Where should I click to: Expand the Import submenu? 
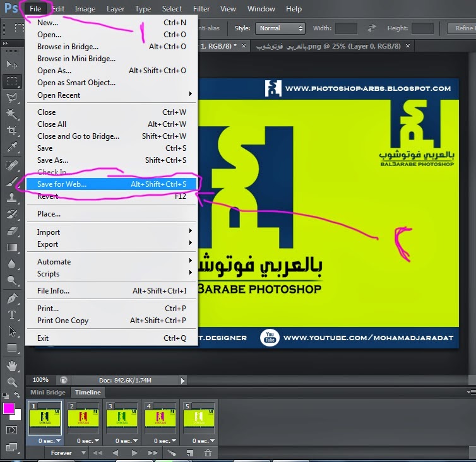pyautogui.click(x=111, y=232)
